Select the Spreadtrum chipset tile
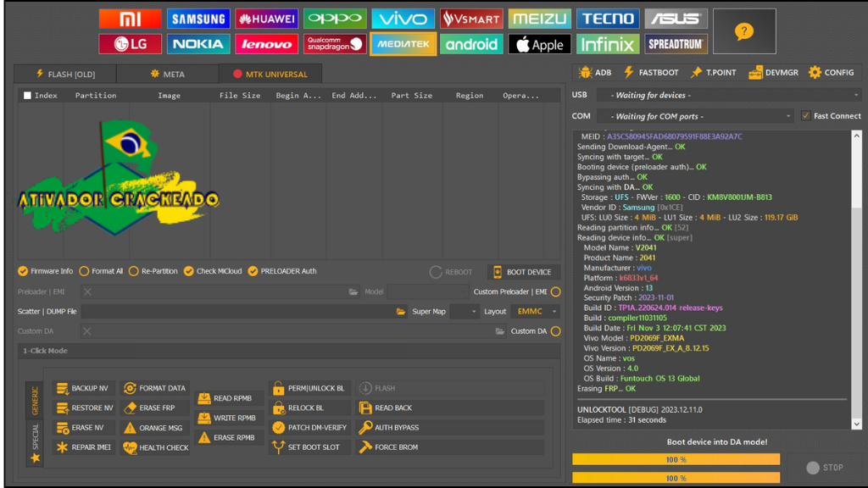 click(x=676, y=44)
